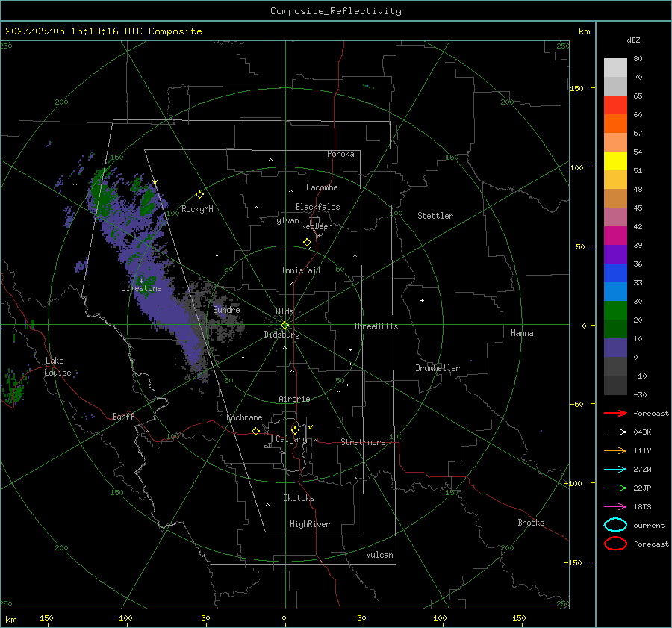
Task: Click the red forecast arrow legend icon
Action: pos(615,413)
